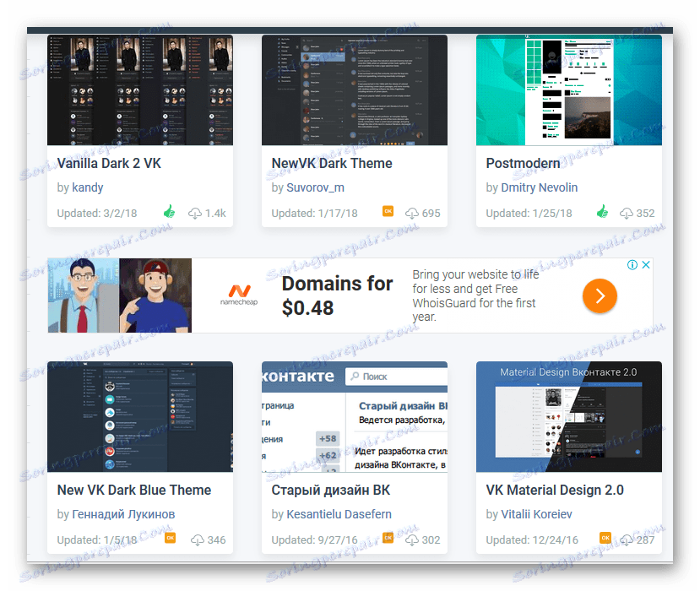
Task: Click the NewVK Dark Theme title
Action: pyautogui.click(x=332, y=164)
